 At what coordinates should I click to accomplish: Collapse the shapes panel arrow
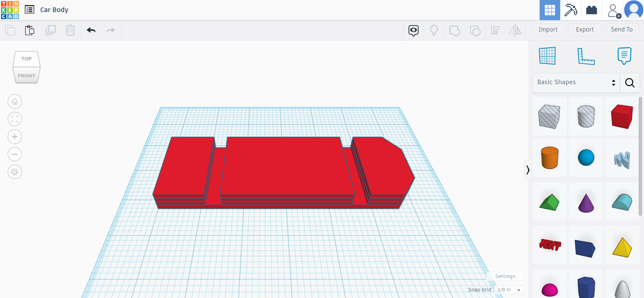[x=528, y=170]
